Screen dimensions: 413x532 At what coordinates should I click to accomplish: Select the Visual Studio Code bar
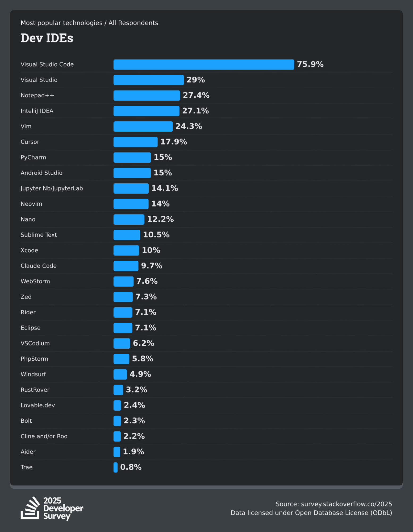(204, 64)
